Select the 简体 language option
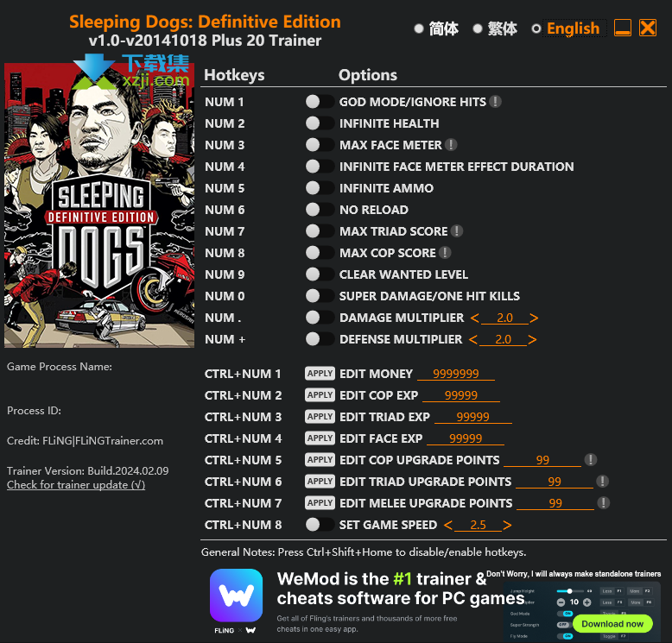 tap(436, 28)
